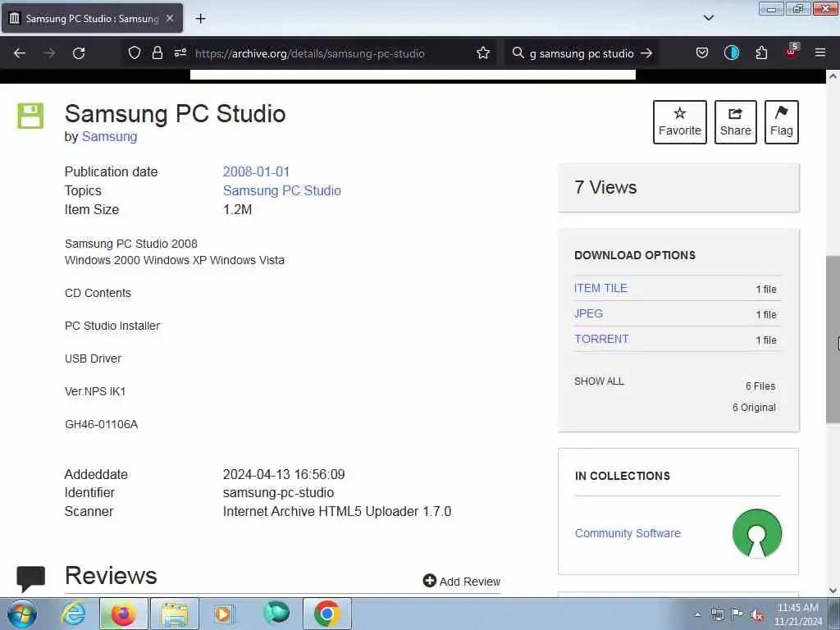Open media player from taskbar
The image size is (840, 630).
click(x=224, y=614)
